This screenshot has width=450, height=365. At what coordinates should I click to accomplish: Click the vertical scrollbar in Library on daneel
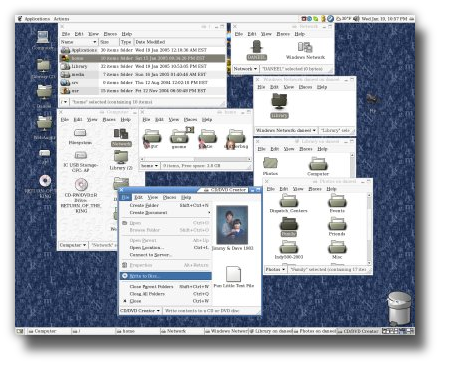[x=352, y=165]
